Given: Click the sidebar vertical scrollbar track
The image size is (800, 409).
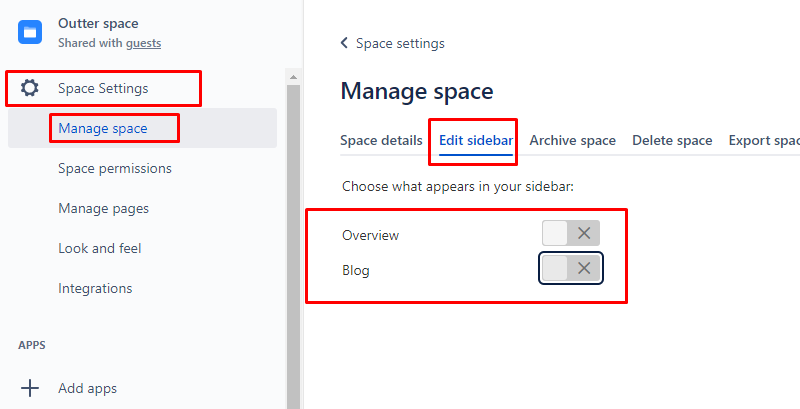Looking at the screenshot, I should [x=293, y=245].
